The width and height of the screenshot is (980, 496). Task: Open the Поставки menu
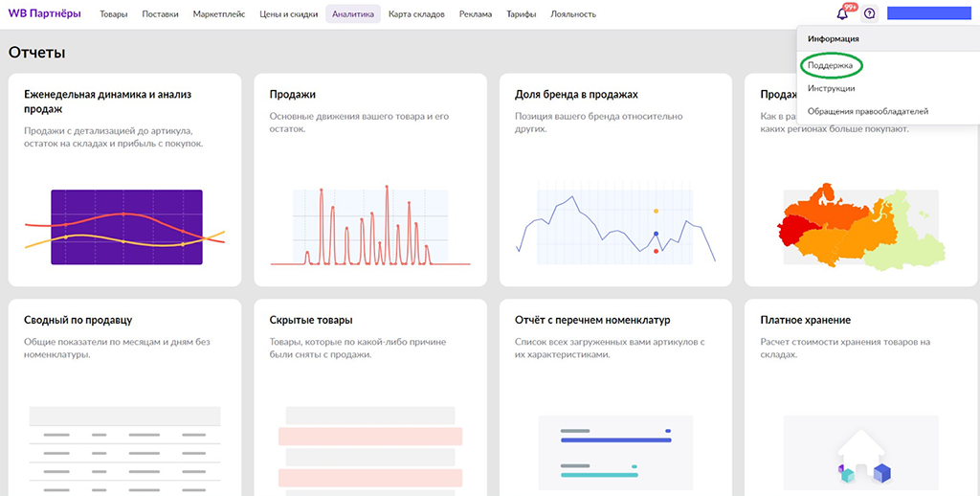[160, 14]
